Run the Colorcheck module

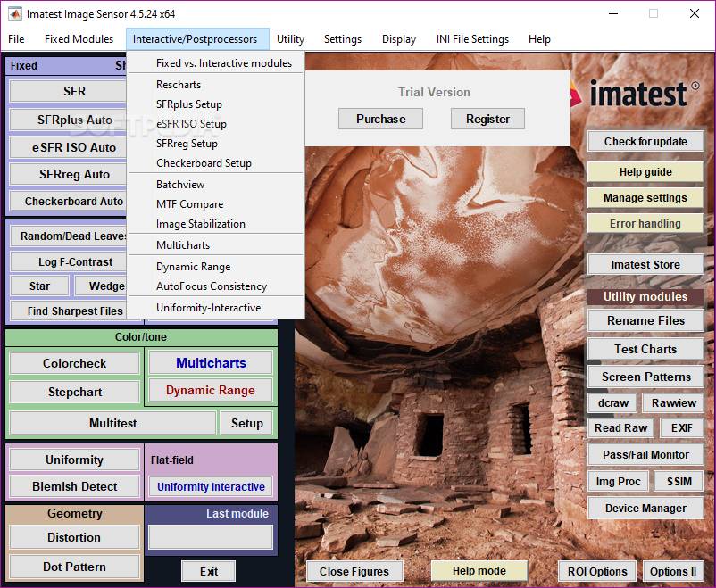[x=74, y=363]
